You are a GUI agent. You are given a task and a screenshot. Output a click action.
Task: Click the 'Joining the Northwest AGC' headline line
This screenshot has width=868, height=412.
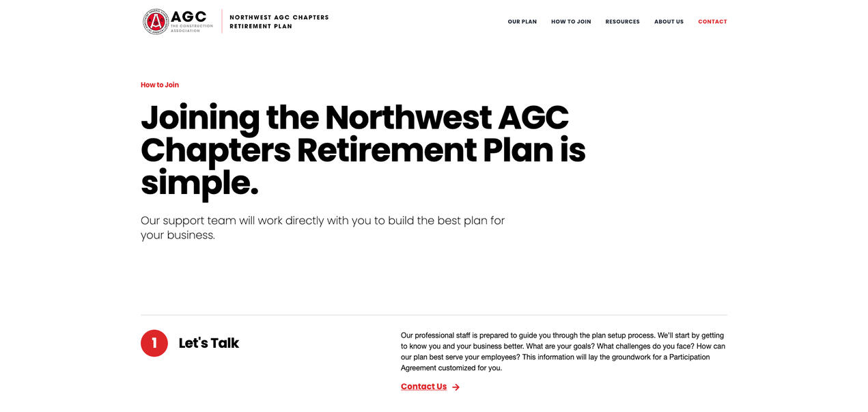point(354,118)
